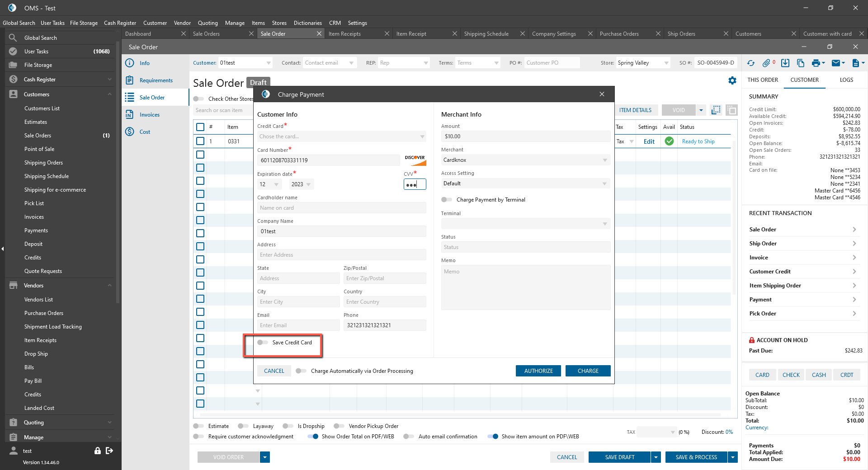This screenshot has height=470, width=868.
Task: Click the refresh icon in order toolbar
Action: (751, 63)
